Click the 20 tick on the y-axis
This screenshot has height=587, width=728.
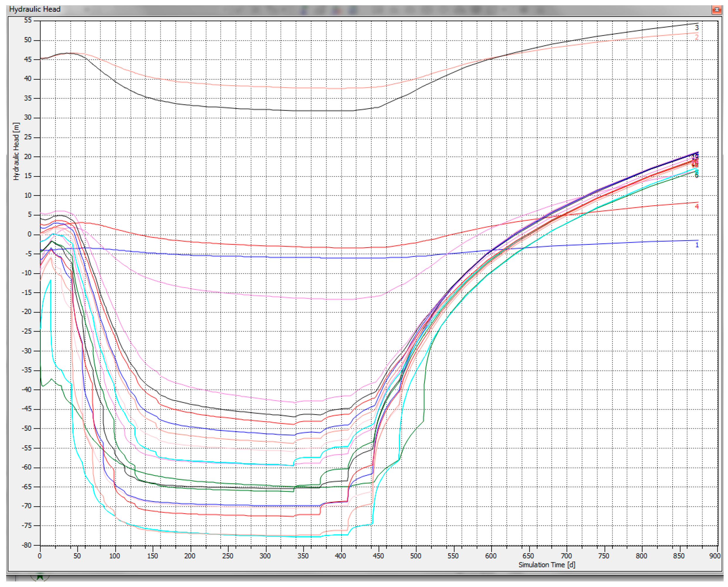(28, 157)
